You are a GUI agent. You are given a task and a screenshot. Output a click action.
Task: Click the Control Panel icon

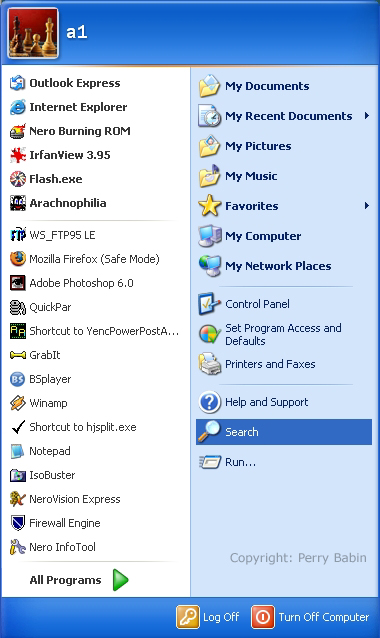[210, 304]
